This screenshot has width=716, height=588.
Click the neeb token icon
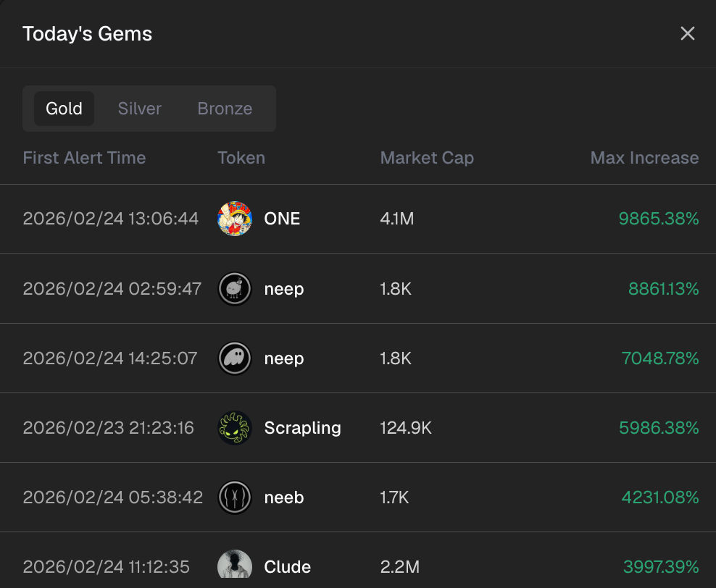pyautogui.click(x=235, y=497)
